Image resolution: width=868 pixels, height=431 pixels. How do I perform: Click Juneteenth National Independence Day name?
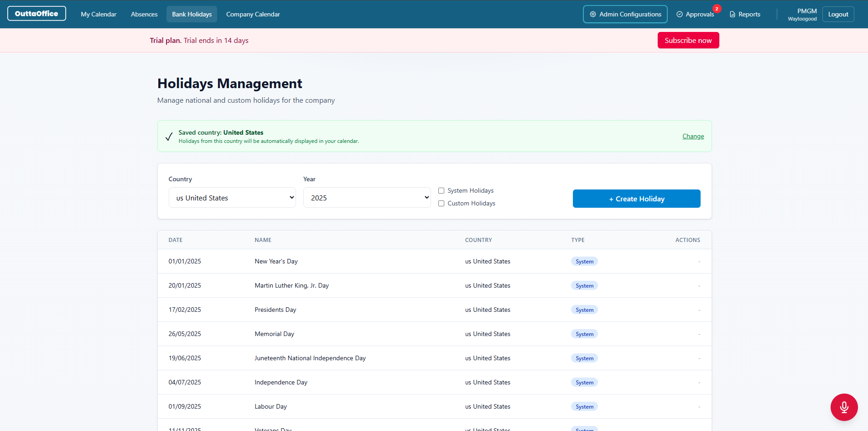click(310, 358)
